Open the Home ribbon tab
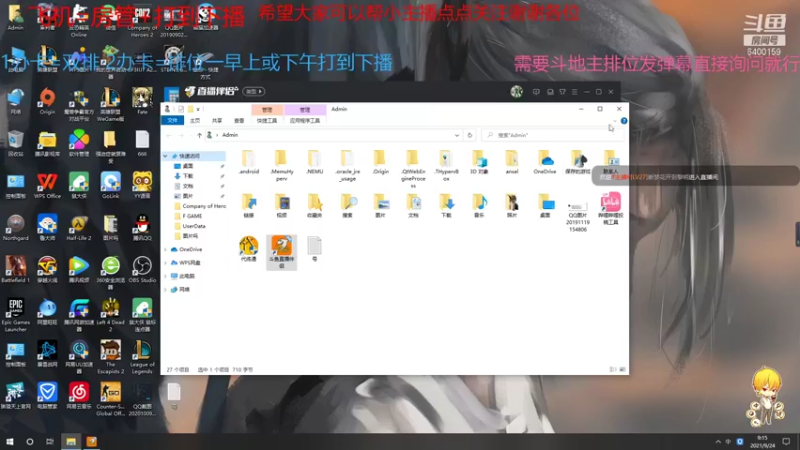This screenshot has height=450, width=800. point(195,120)
